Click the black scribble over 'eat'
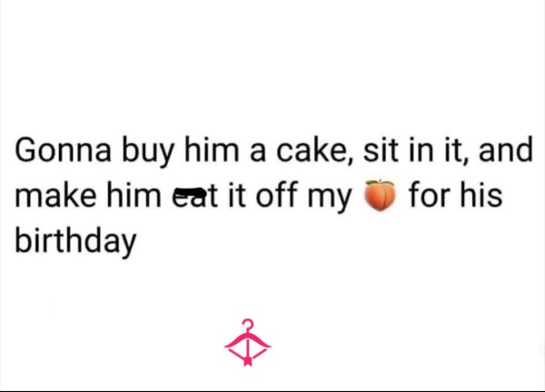 190,192
